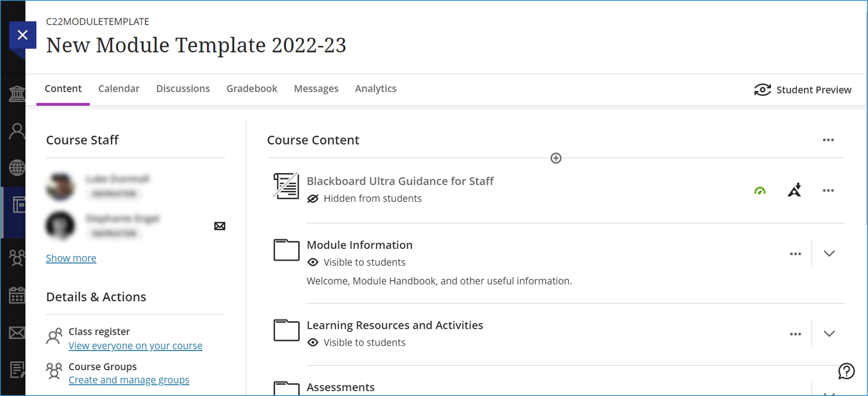Click the Institution Page building icon in sidebar
868x396 pixels.
pos(17,94)
